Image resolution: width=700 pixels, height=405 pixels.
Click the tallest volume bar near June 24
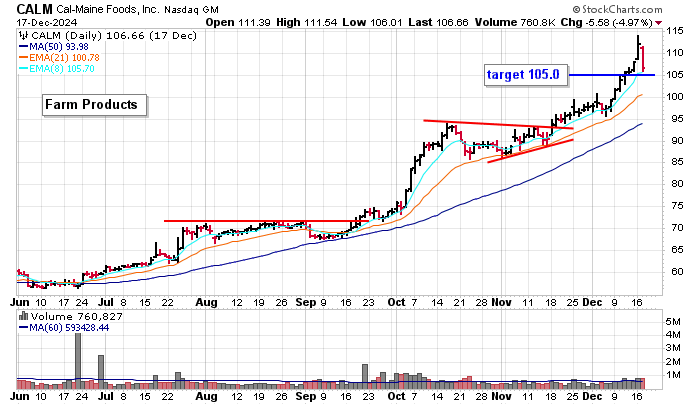pyautogui.click(x=78, y=361)
